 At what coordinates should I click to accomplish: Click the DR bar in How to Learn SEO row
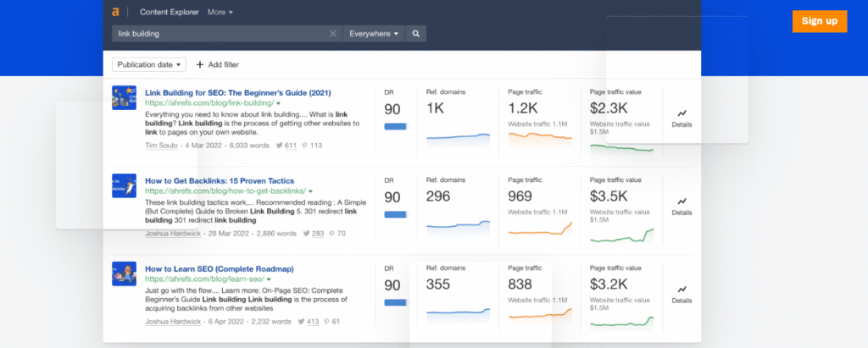[x=396, y=302]
